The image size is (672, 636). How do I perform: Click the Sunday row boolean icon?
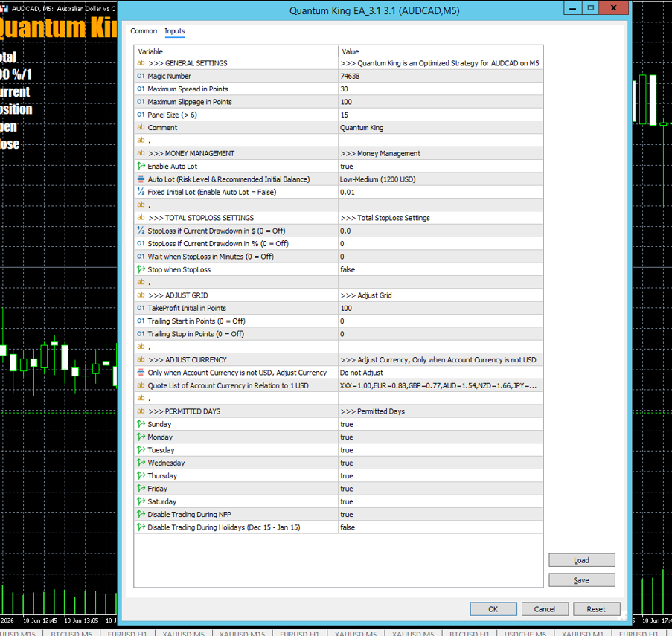click(141, 424)
